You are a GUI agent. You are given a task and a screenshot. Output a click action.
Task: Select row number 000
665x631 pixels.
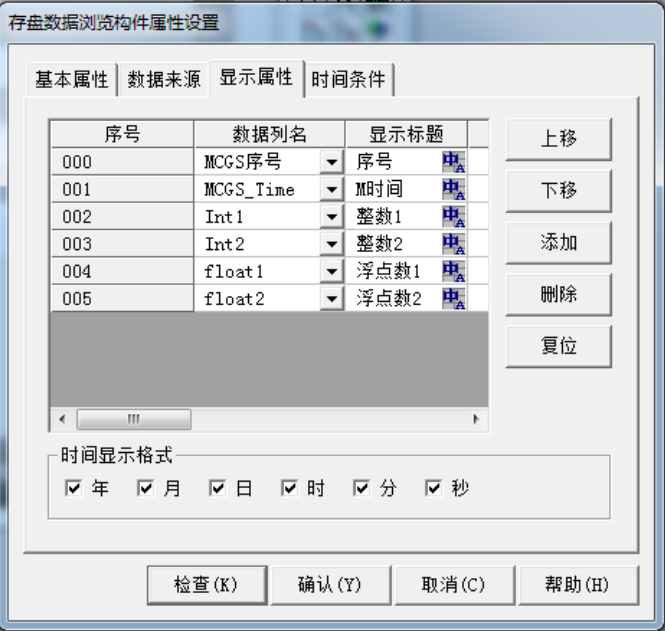pyautogui.click(x=122, y=162)
